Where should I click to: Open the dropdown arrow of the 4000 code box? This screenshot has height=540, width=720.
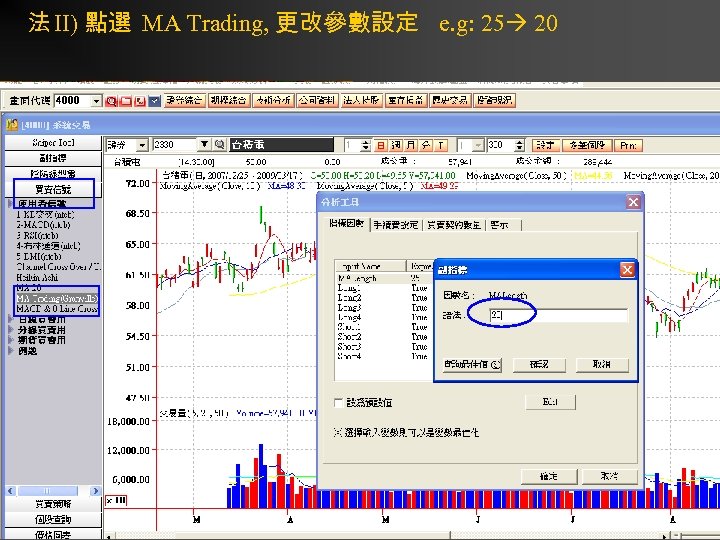[96, 101]
